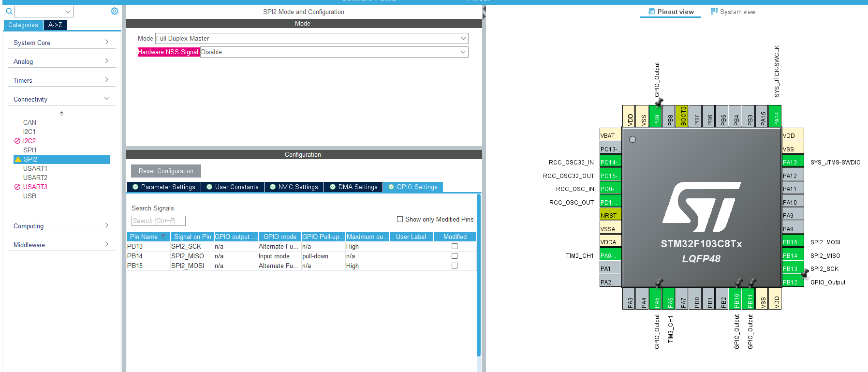Open the Hardware NSS Signal dropdown
The image size is (868, 372).
[334, 52]
